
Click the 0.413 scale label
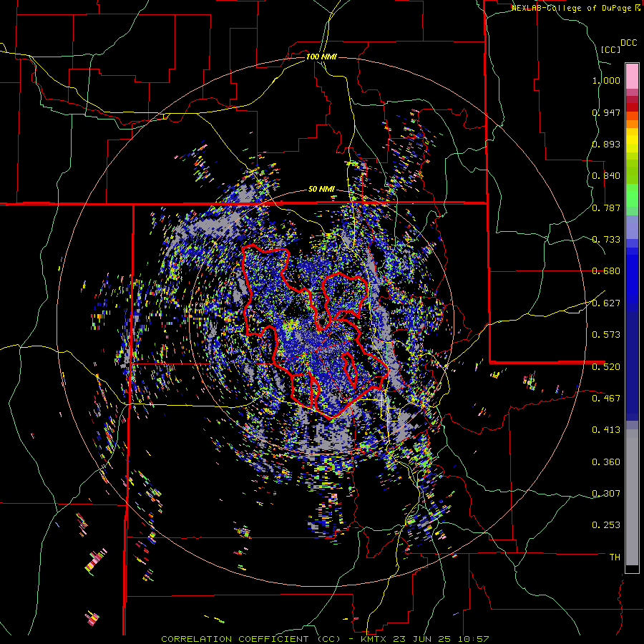point(606,430)
